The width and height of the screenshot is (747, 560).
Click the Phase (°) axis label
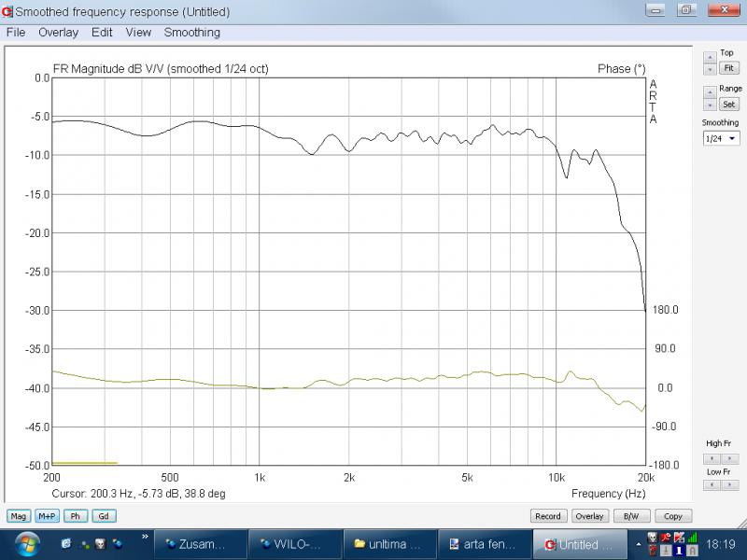point(621,69)
